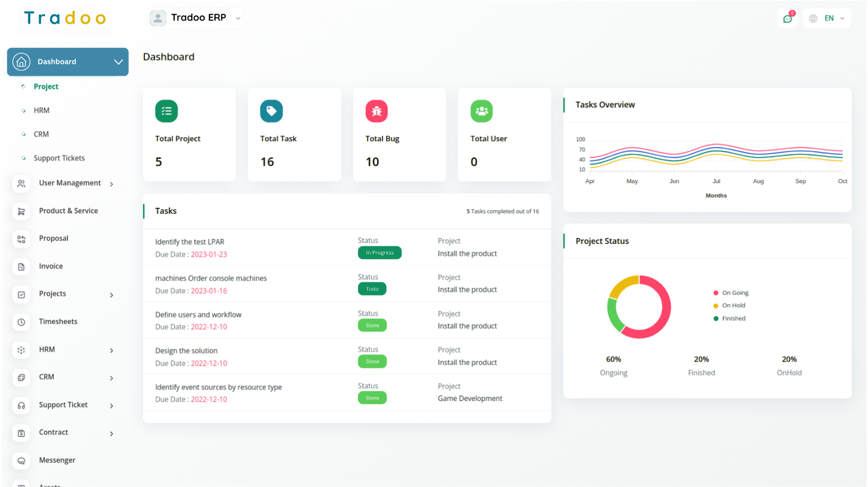Click the Invoice document icon
Screen dimensions: 868x487
[21, 267]
